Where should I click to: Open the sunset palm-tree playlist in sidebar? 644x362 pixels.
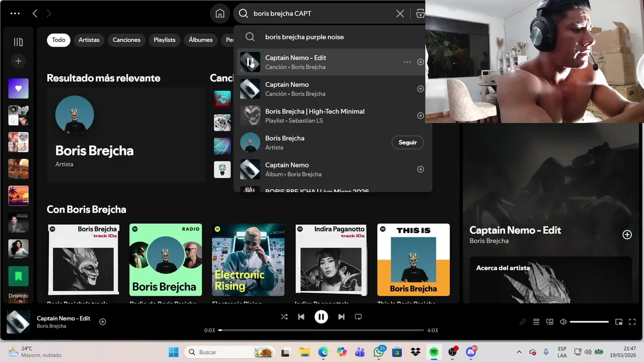click(x=18, y=196)
